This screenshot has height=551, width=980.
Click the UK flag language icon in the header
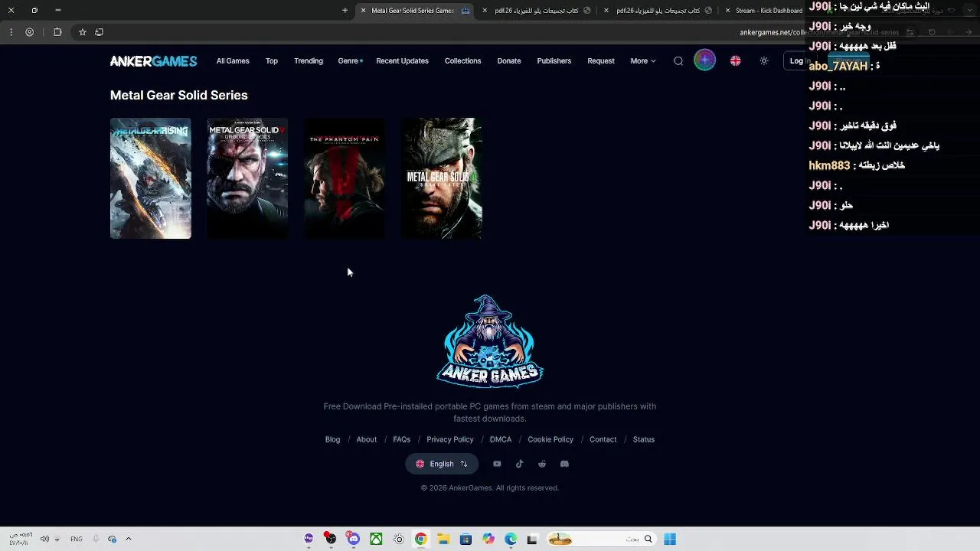click(x=736, y=61)
